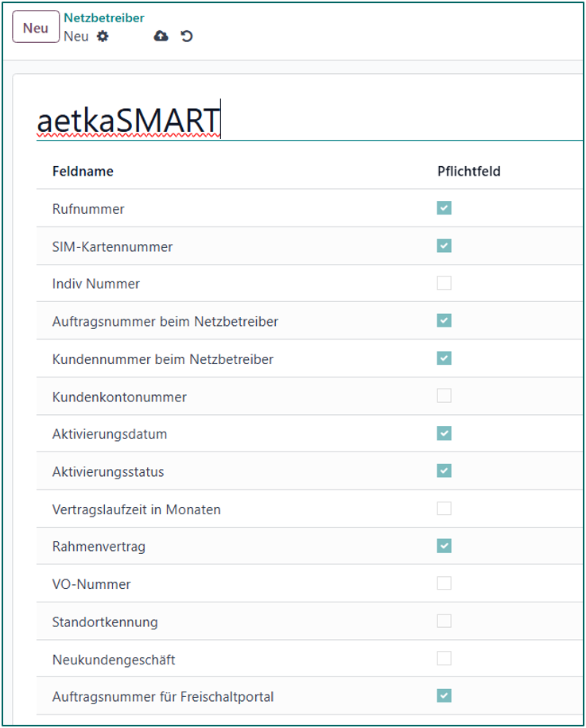Uncheck the SIM-Kartennummer Pflichtfeld checkbox
The image size is (586, 728).
pos(444,246)
